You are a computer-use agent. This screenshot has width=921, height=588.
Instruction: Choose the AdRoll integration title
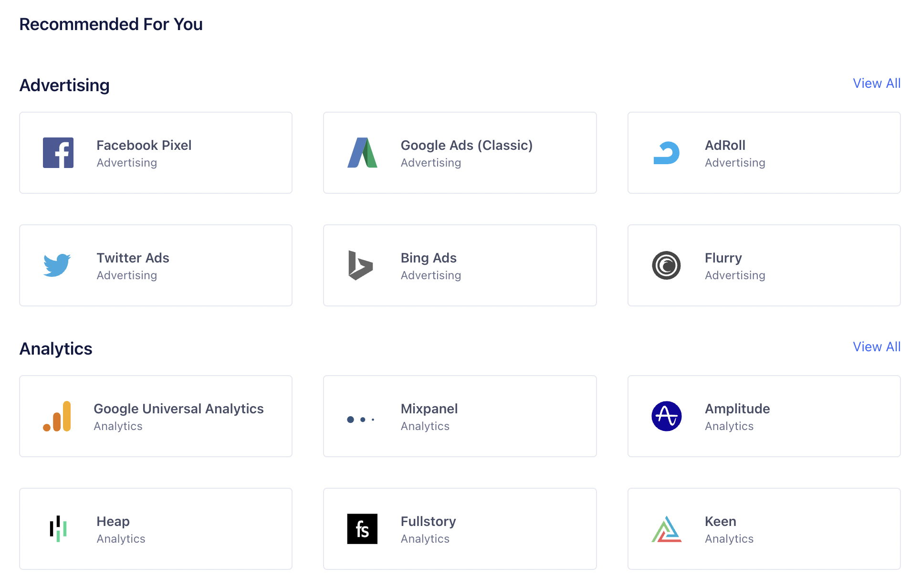click(x=725, y=145)
